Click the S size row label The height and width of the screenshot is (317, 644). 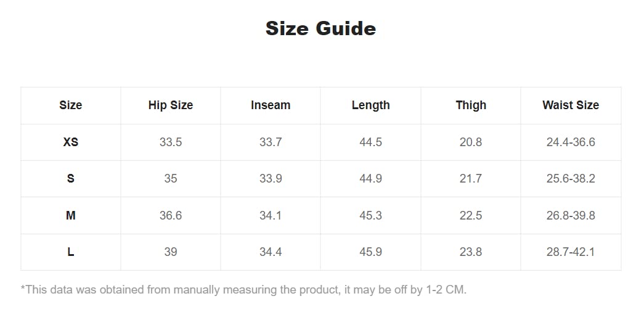pyautogui.click(x=71, y=179)
